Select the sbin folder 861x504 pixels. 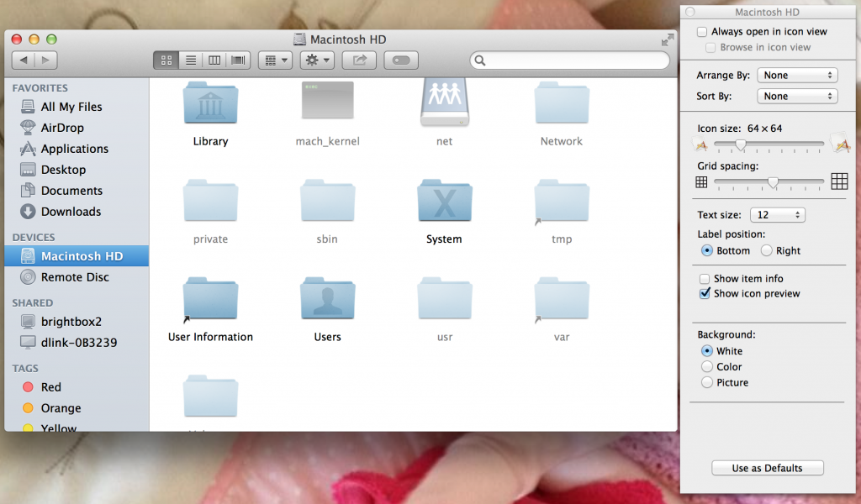point(327,201)
